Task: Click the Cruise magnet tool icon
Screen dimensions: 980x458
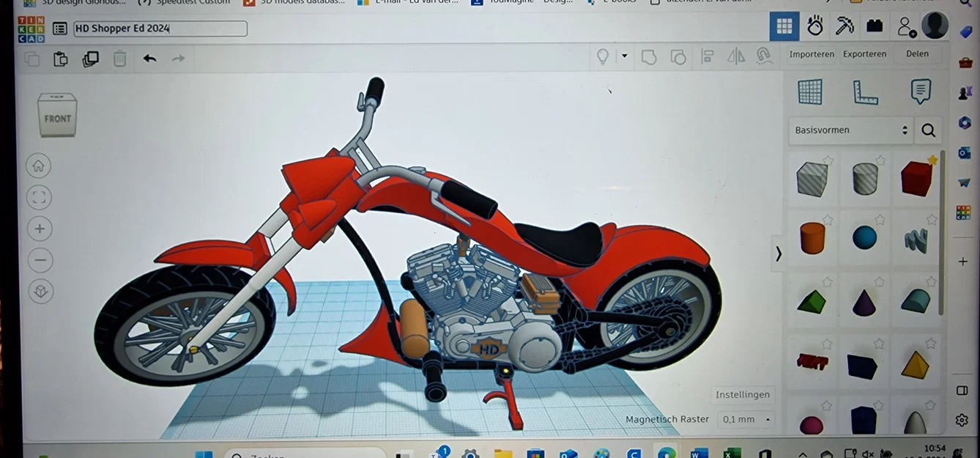Action: point(764,56)
